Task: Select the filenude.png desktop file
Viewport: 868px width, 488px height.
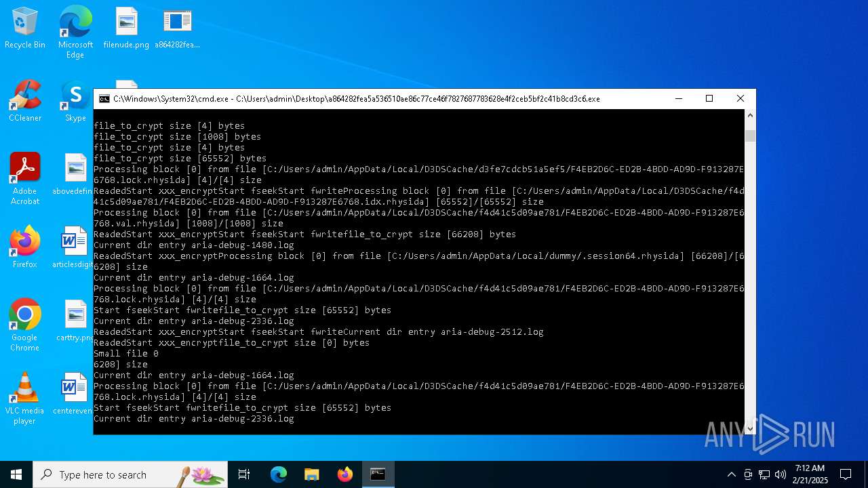Action: (126, 28)
